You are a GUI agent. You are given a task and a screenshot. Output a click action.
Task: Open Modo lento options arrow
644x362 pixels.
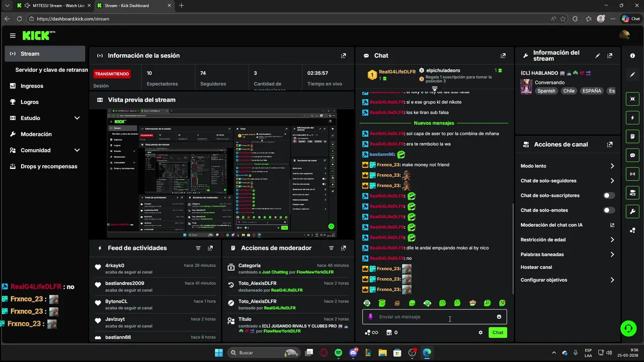612,166
